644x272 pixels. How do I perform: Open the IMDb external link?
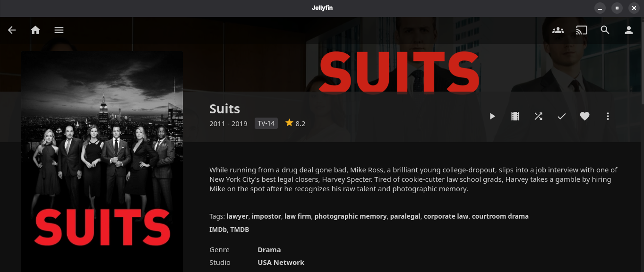[x=218, y=229]
